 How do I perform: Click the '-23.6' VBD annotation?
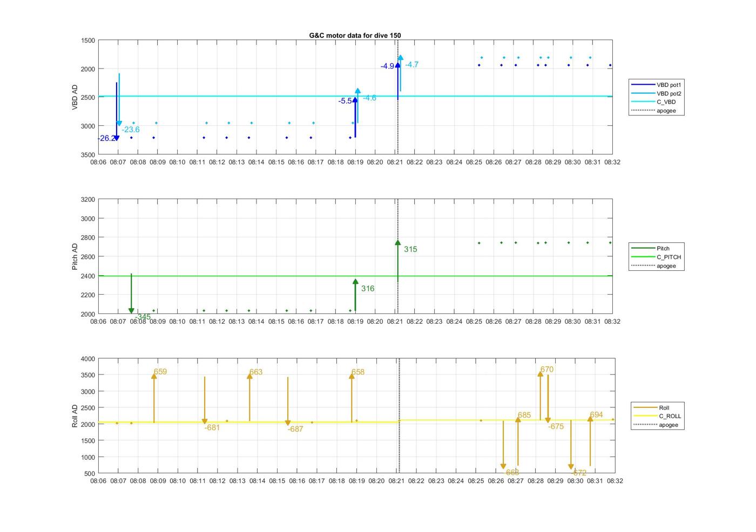click(131, 129)
